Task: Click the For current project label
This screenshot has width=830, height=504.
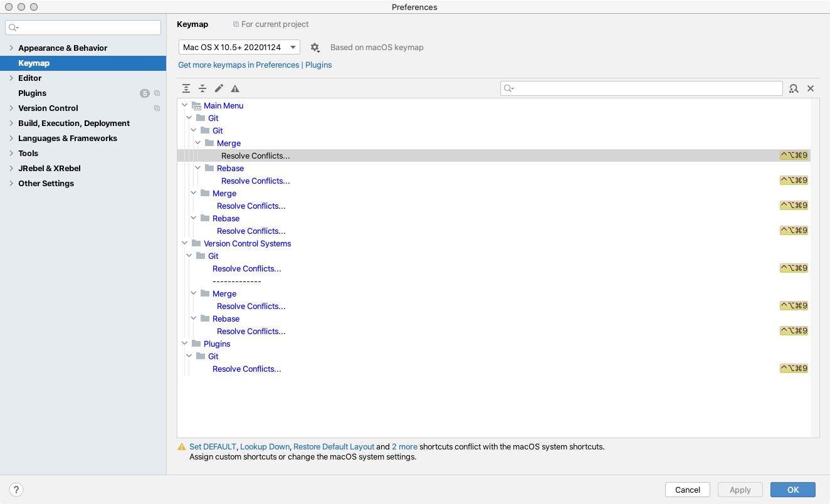Action: [x=275, y=24]
